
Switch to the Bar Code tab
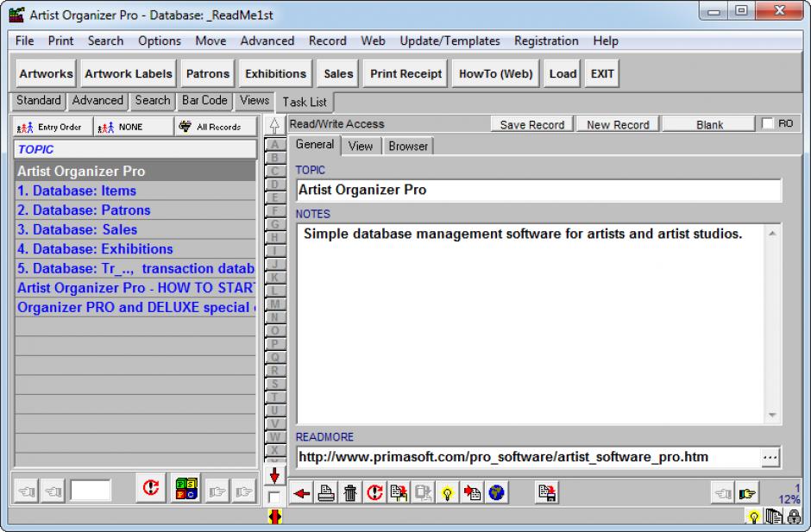(x=204, y=100)
